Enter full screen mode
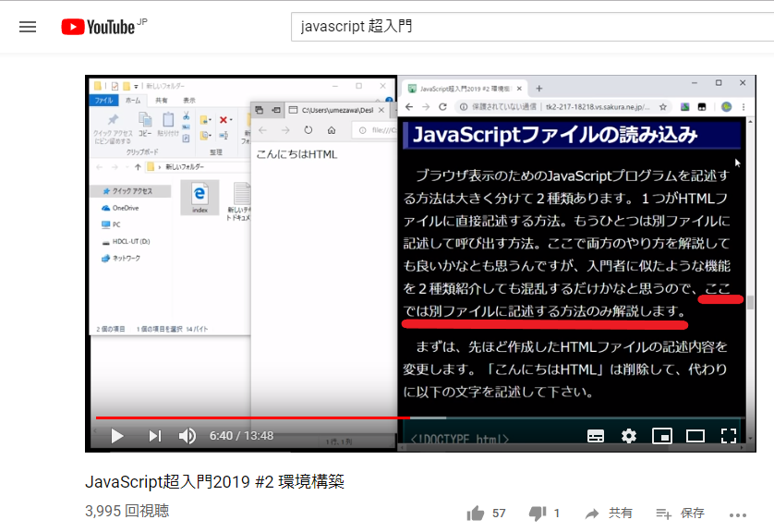This screenshot has height=532, width=774. (729, 436)
